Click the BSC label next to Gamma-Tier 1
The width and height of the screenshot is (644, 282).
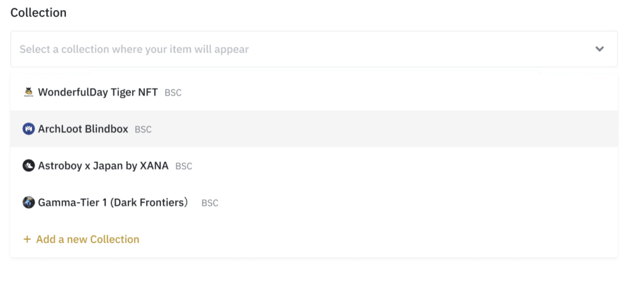[209, 203]
